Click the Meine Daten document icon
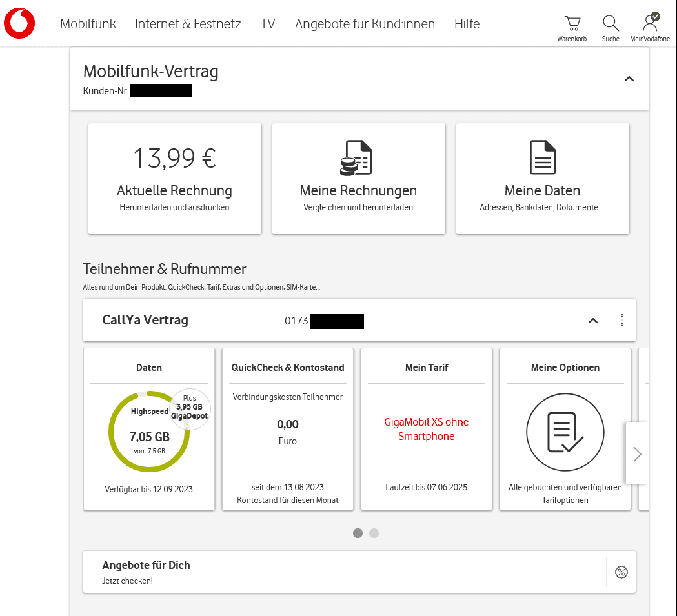This screenshot has height=616, width=677. click(543, 157)
